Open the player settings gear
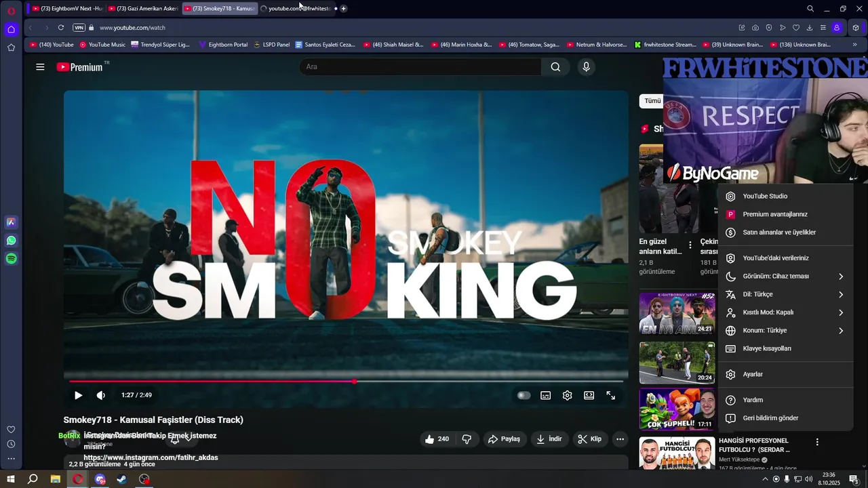The image size is (868, 488). pos(567,395)
